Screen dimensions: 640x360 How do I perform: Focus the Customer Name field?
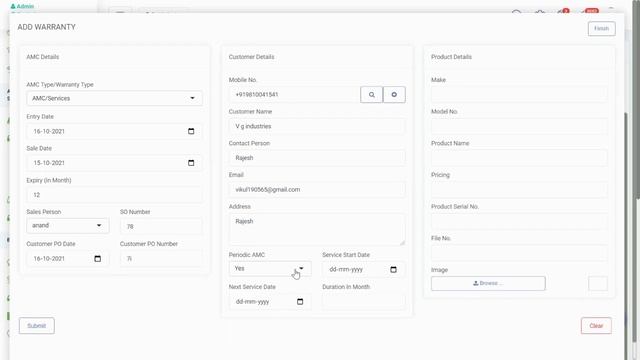click(x=317, y=127)
